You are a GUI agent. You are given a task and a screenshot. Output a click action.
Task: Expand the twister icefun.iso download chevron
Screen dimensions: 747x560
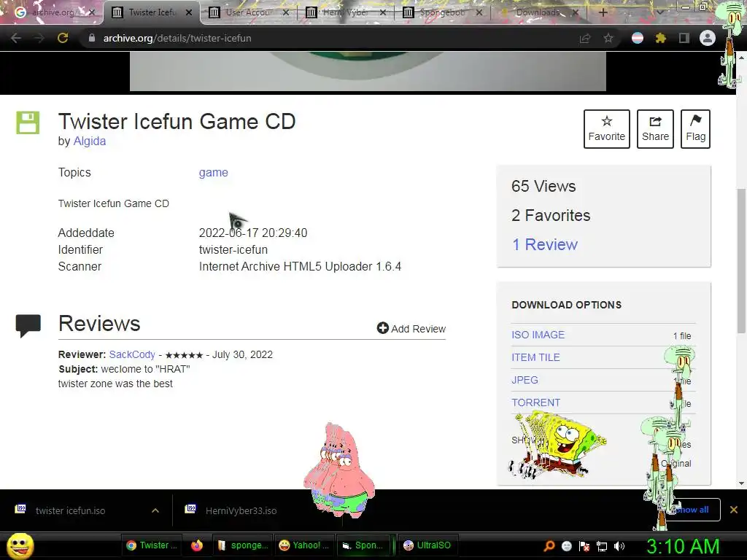pos(155,510)
